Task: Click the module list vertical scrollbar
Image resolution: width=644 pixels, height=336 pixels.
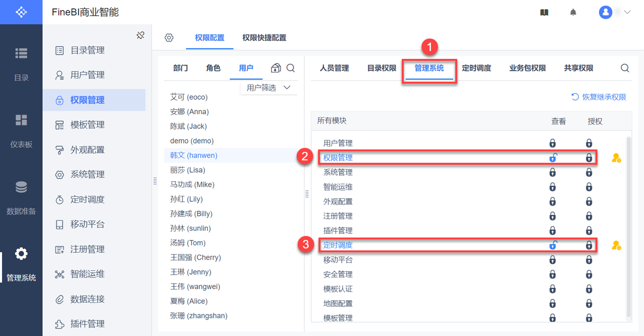Action: coord(629,227)
